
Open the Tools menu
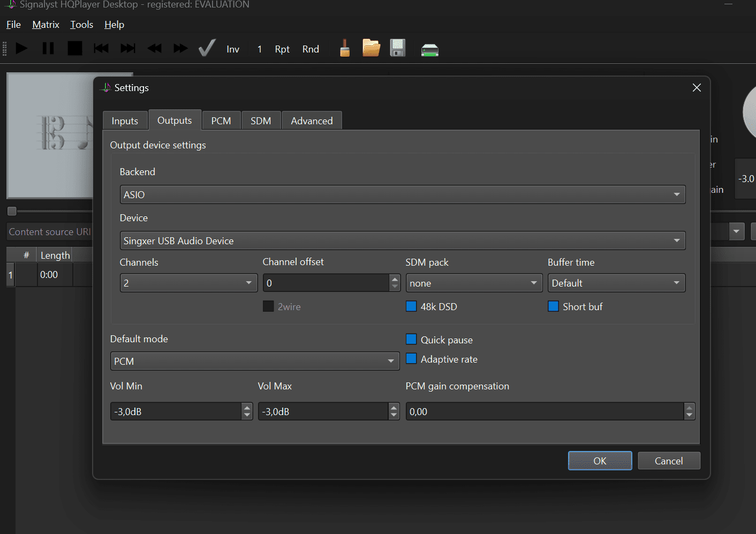click(81, 25)
